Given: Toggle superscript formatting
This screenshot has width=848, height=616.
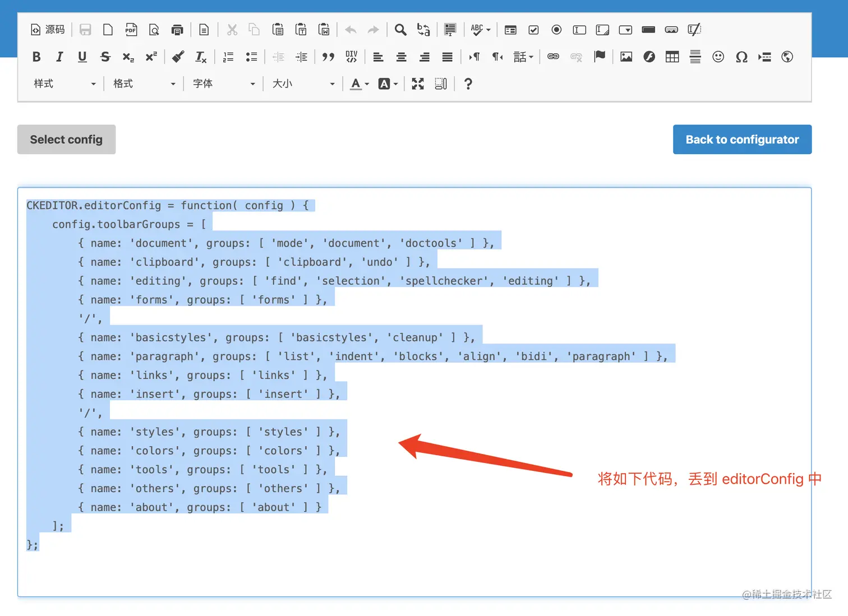Looking at the screenshot, I should 151,57.
